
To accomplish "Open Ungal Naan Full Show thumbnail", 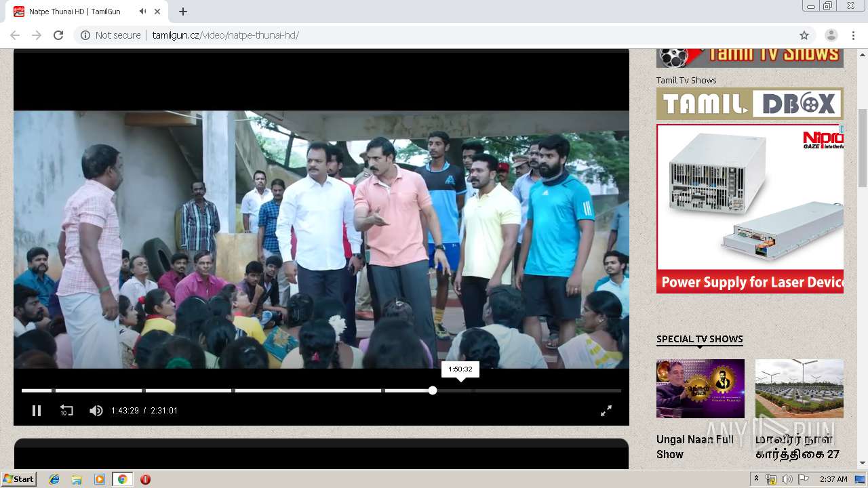I will coord(701,388).
